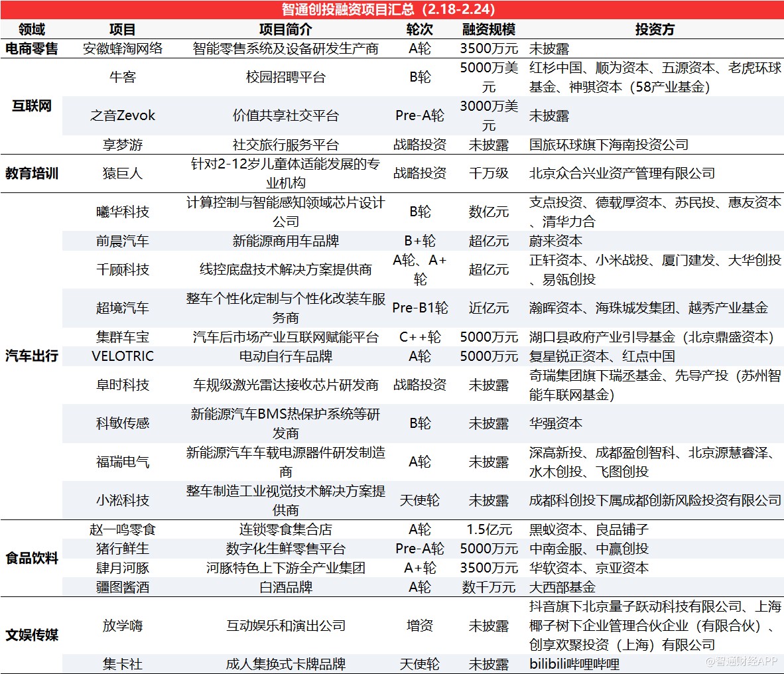The image size is (784, 674).
Task: Click description 电动自行车品牌
Action: 285,356
